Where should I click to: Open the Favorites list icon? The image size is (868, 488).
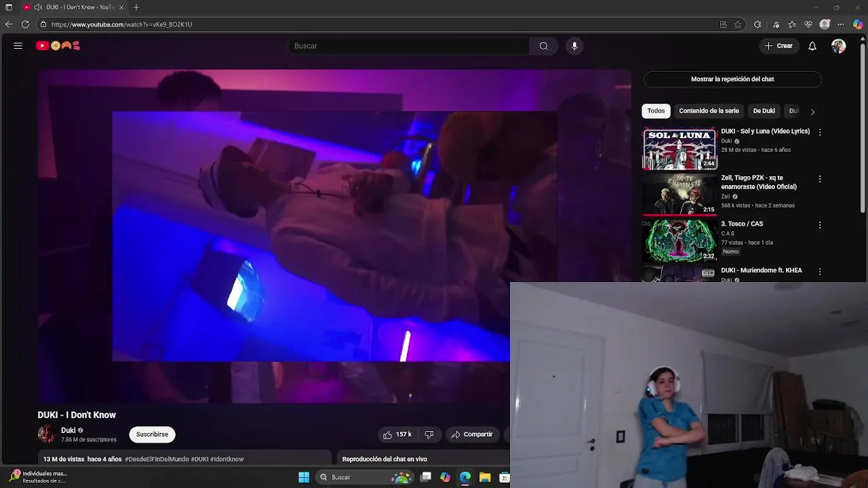792,24
